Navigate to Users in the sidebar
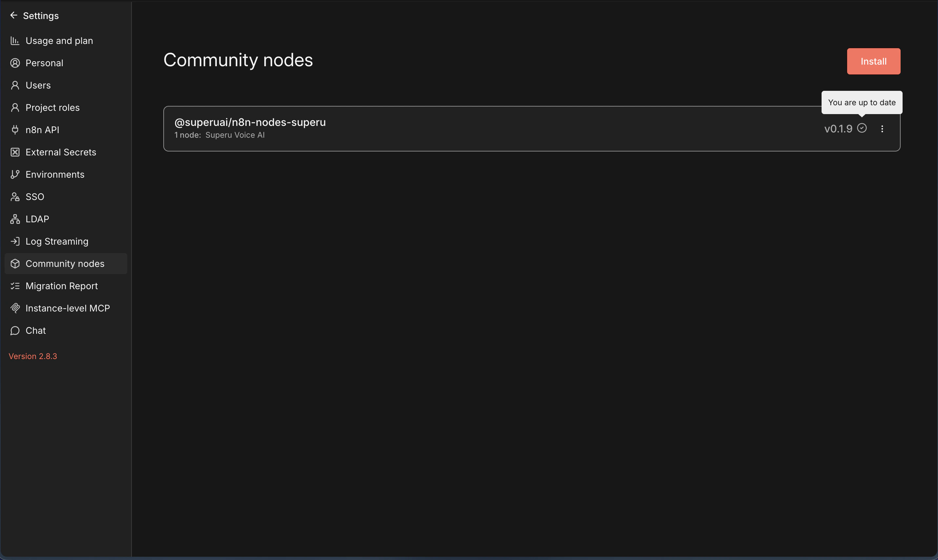 [x=38, y=85]
